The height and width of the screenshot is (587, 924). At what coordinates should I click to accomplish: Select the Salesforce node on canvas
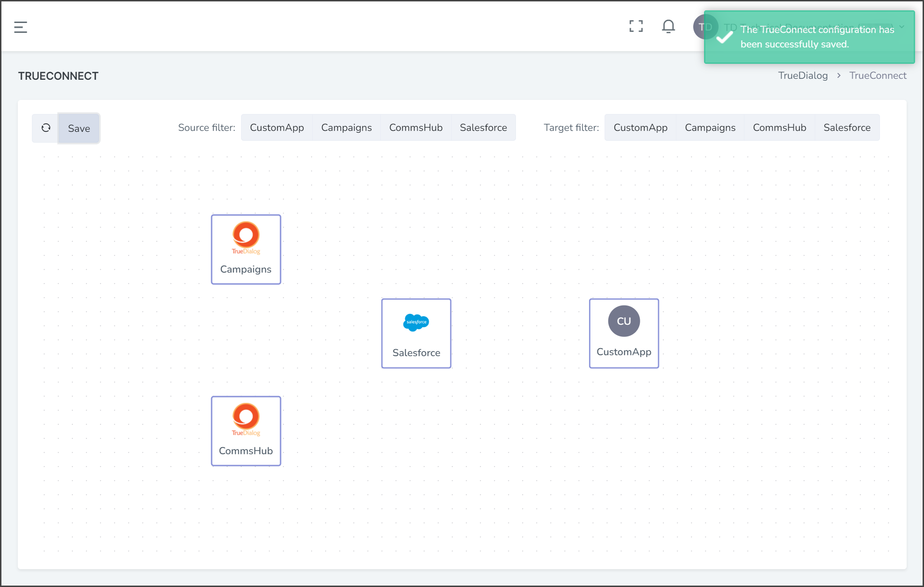tap(417, 333)
